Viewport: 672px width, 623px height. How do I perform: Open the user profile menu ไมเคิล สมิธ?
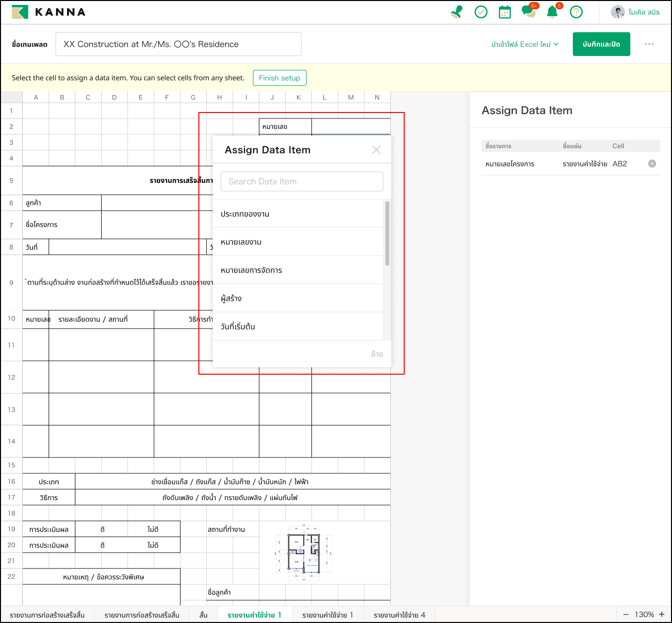click(636, 12)
